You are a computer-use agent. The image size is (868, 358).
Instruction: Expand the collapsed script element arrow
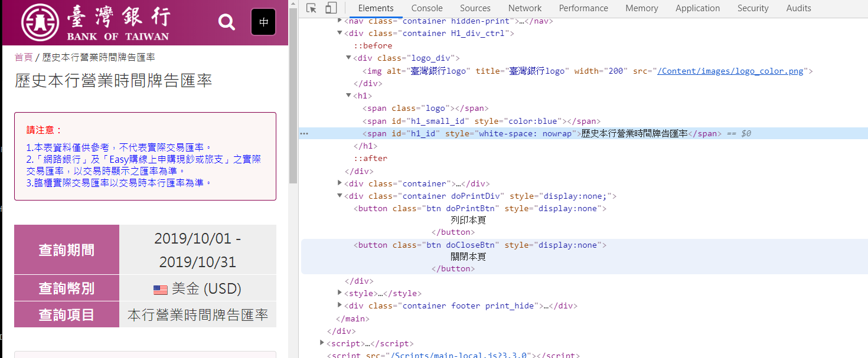pyautogui.click(x=322, y=343)
